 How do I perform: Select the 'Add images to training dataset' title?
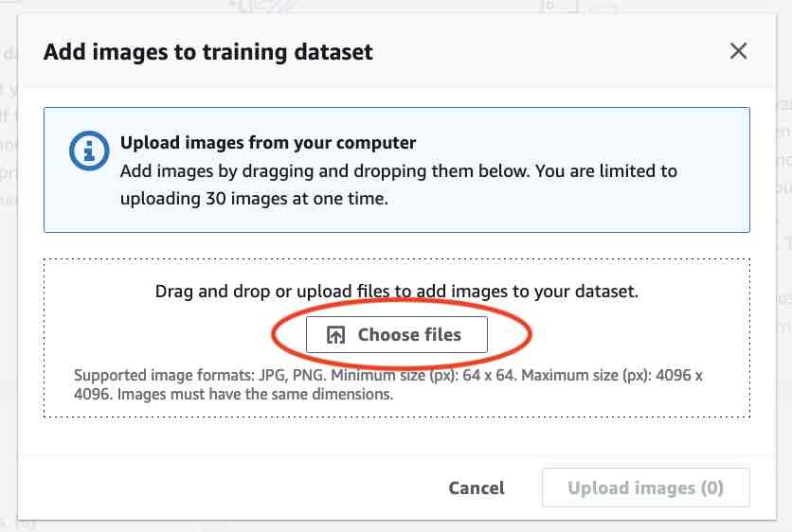coord(208,52)
